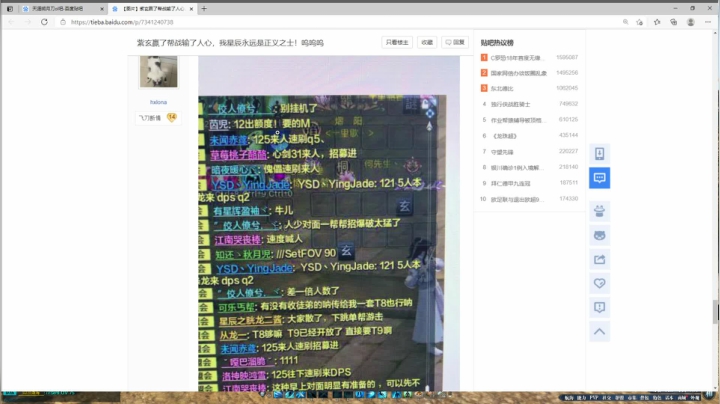Open a new browser tab
Image resolution: width=720 pixels, height=404 pixels.
(x=204, y=9)
